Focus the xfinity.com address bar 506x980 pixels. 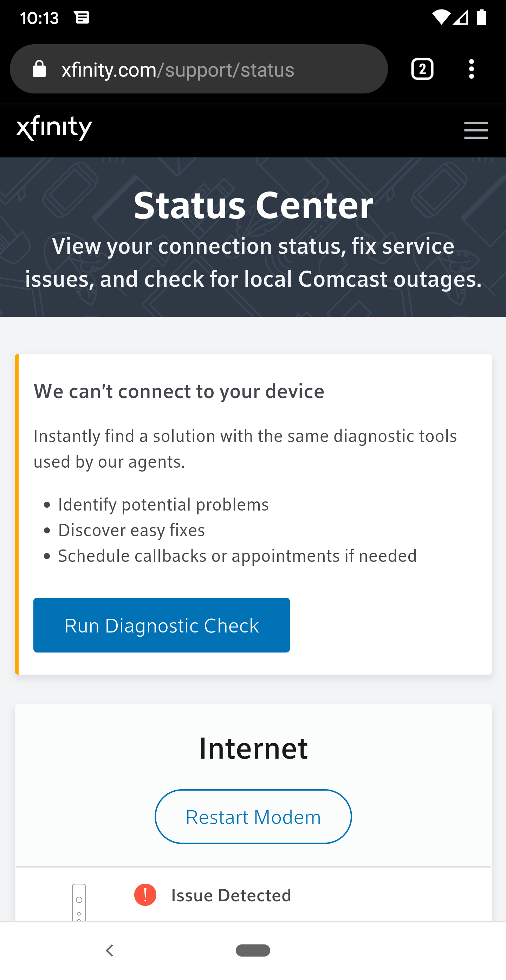pos(213,70)
